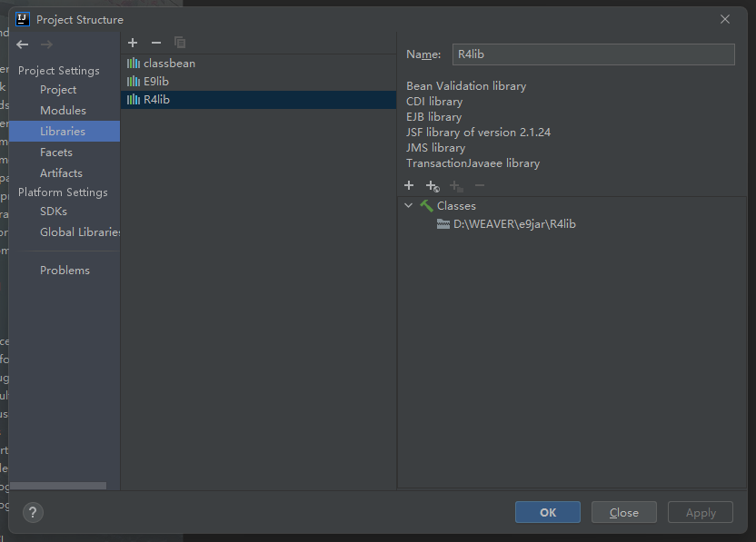
Task: Add a new project library
Action: click(x=133, y=43)
